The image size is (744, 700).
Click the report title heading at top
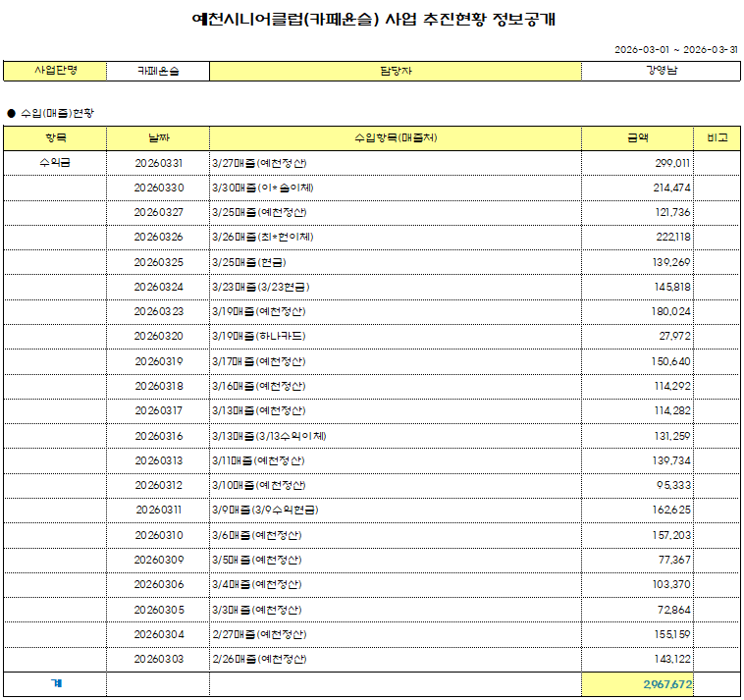pyautogui.click(x=373, y=20)
